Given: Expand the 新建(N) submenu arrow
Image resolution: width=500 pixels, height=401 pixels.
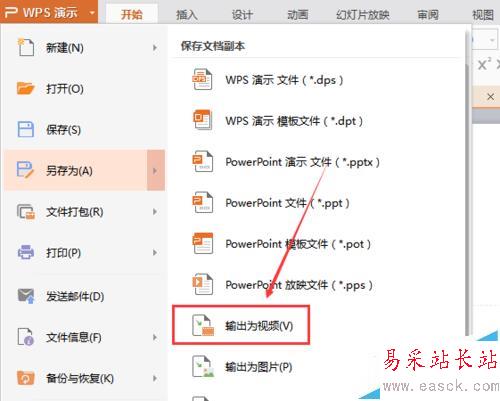Looking at the screenshot, I should coord(155,48).
